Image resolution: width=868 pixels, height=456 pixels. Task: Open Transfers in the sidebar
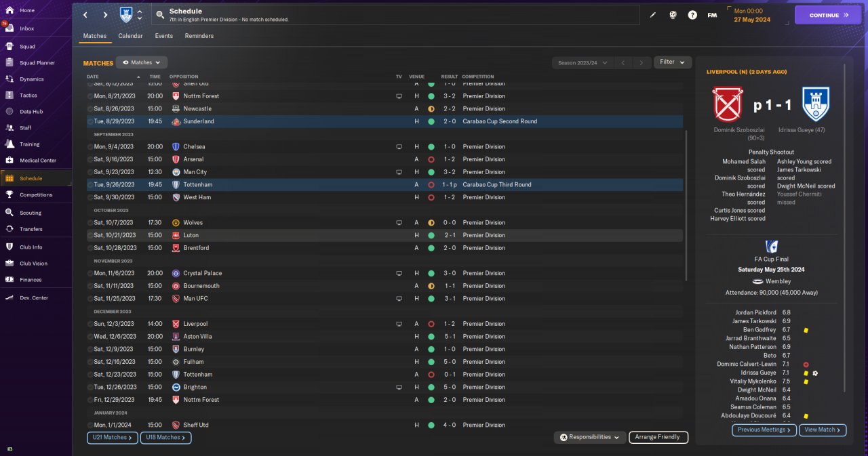click(x=31, y=229)
